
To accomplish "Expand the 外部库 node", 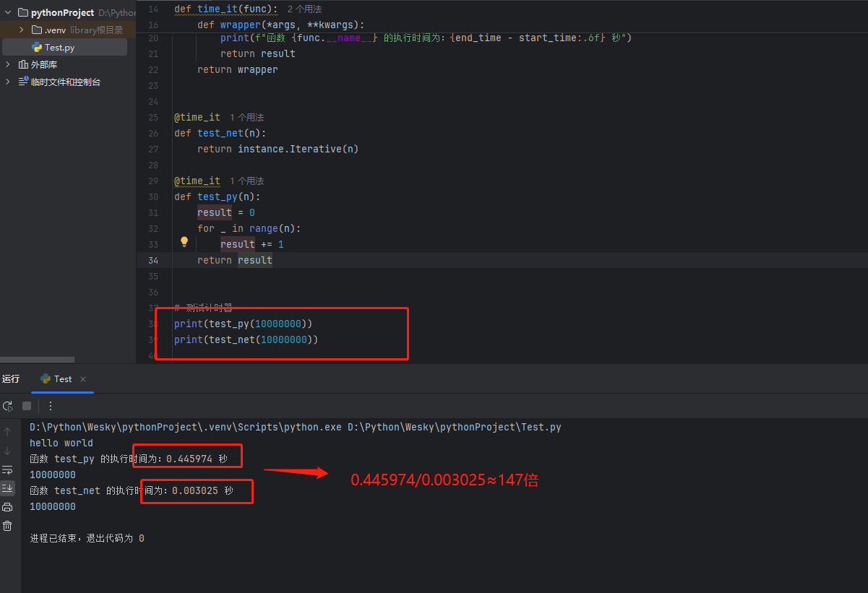I will pyautogui.click(x=8, y=65).
